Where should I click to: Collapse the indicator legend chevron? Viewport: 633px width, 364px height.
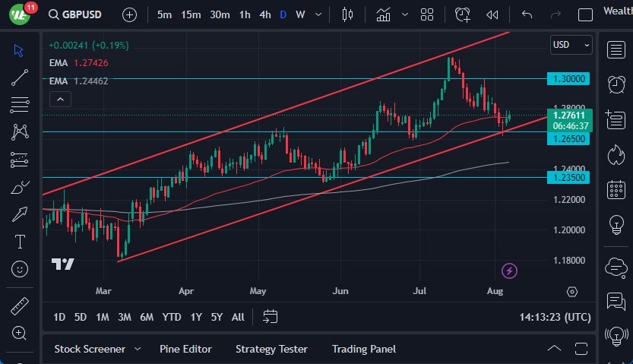pos(60,99)
